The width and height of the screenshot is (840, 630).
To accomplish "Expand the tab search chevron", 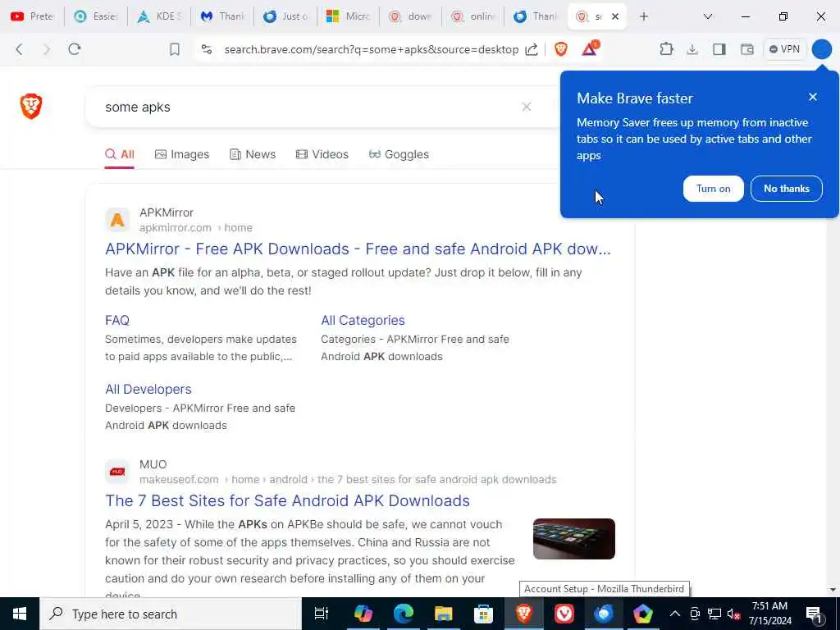I will (x=708, y=16).
